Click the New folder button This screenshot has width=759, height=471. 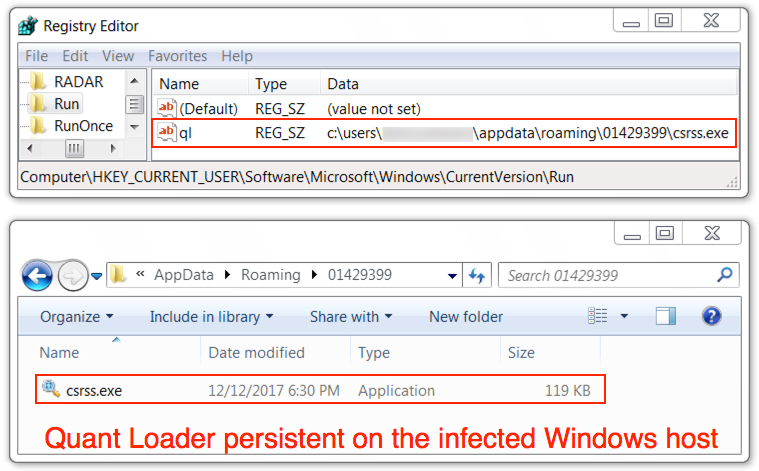(466, 317)
